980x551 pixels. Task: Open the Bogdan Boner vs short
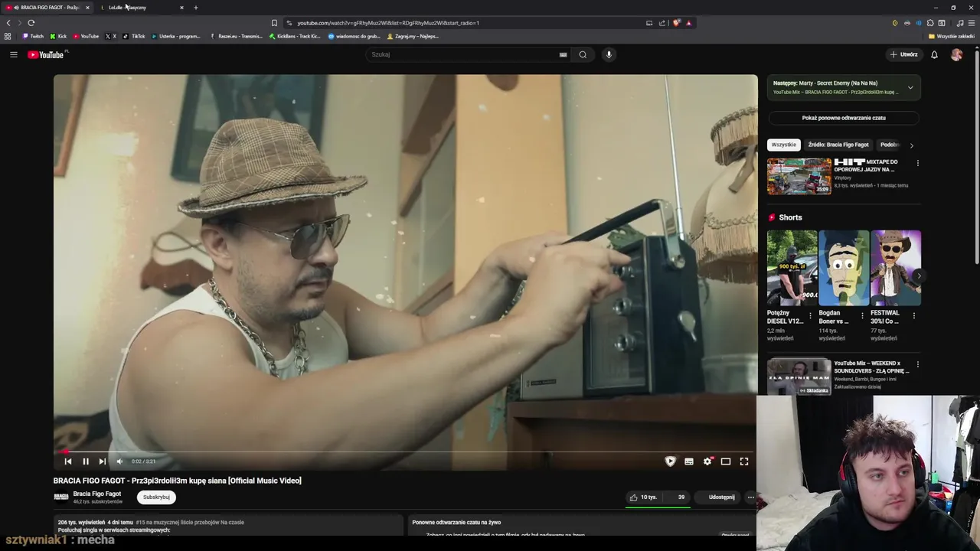click(843, 268)
